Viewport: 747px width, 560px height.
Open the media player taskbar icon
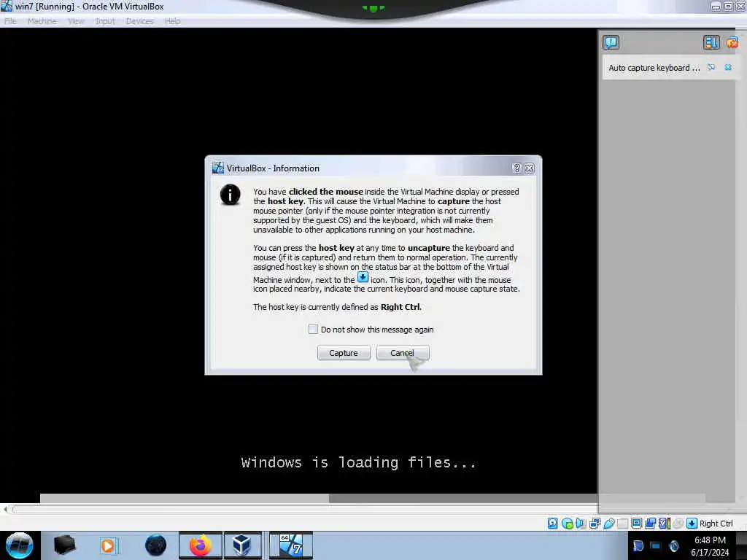click(109, 545)
